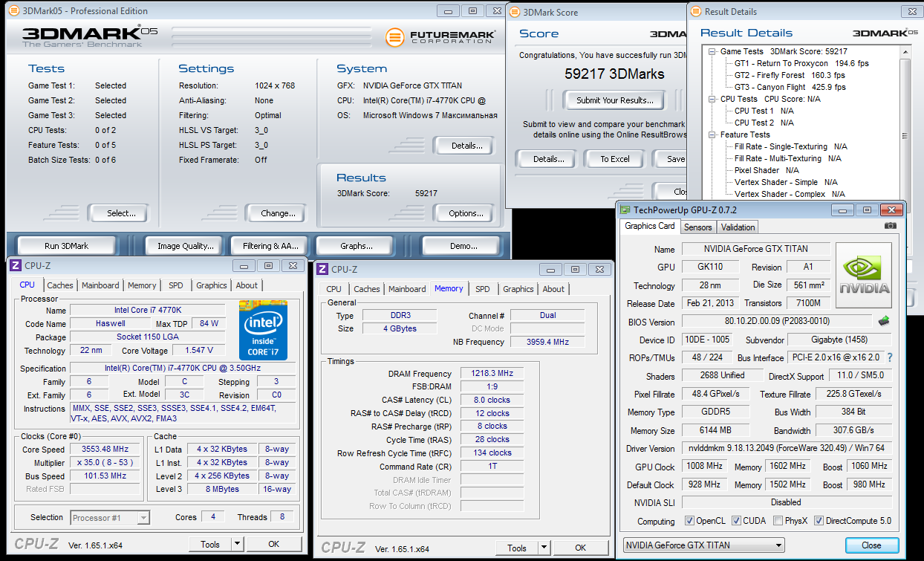Open the Processor #1 selection dropdown
Screen dimensions: 924x561
point(110,517)
